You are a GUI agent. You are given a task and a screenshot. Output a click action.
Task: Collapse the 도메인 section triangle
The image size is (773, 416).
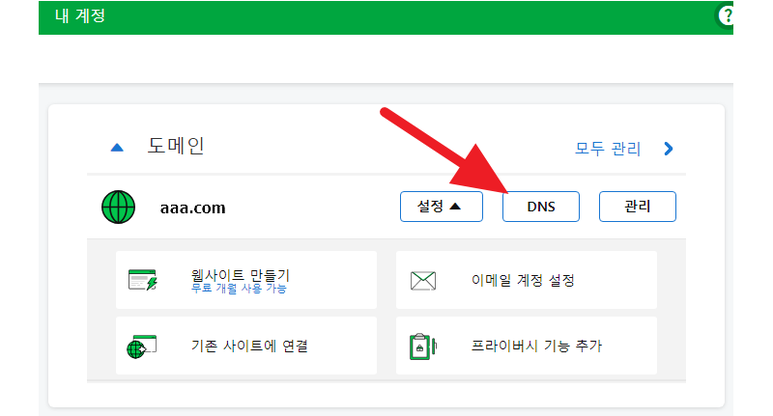pyautogui.click(x=117, y=148)
